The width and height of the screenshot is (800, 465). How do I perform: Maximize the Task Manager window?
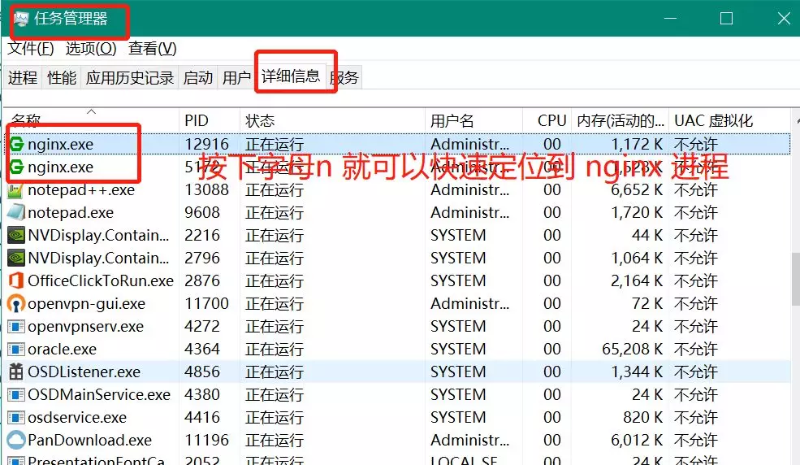point(727,18)
